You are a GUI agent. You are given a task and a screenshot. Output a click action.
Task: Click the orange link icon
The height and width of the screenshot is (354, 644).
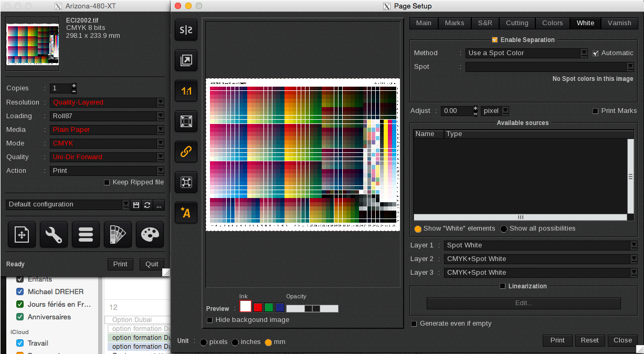pyautogui.click(x=186, y=152)
